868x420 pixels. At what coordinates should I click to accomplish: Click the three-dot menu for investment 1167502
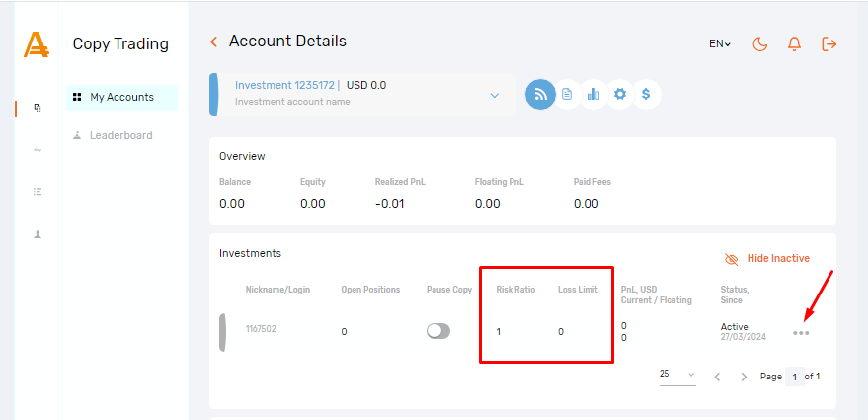pyautogui.click(x=801, y=333)
